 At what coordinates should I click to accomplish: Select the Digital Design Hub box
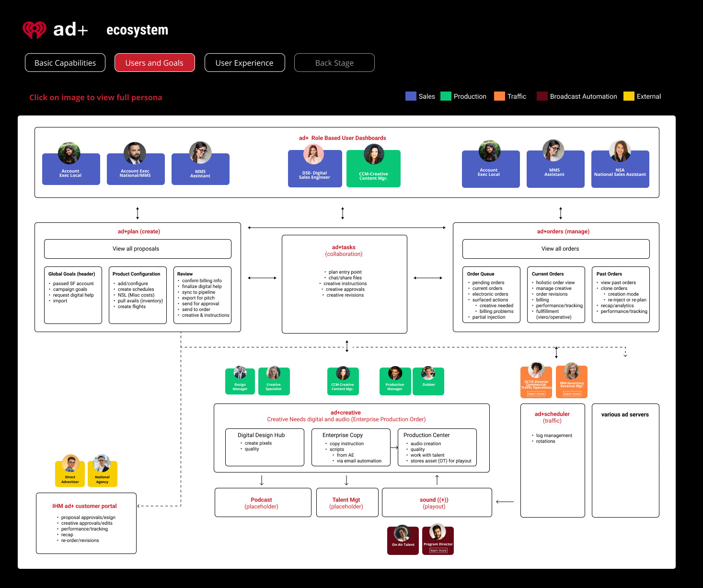tap(265, 447)
